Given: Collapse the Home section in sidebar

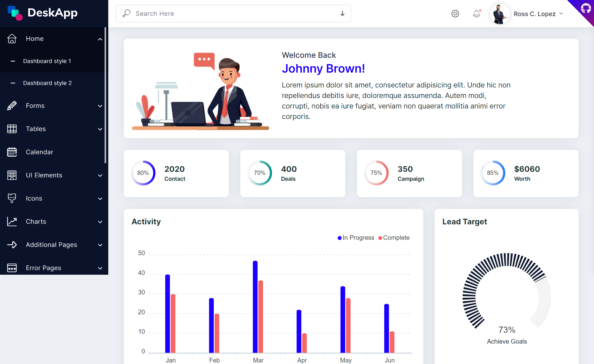Looking at the screenshot, I should (100, 39).
